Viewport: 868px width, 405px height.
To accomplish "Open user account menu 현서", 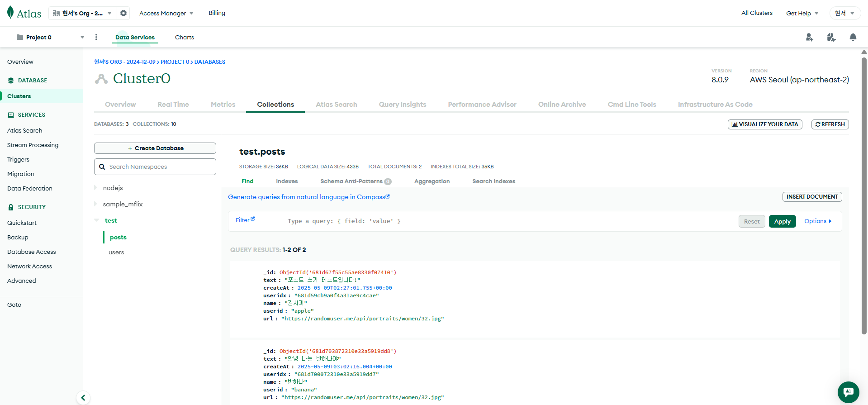I will pos(844,13).
